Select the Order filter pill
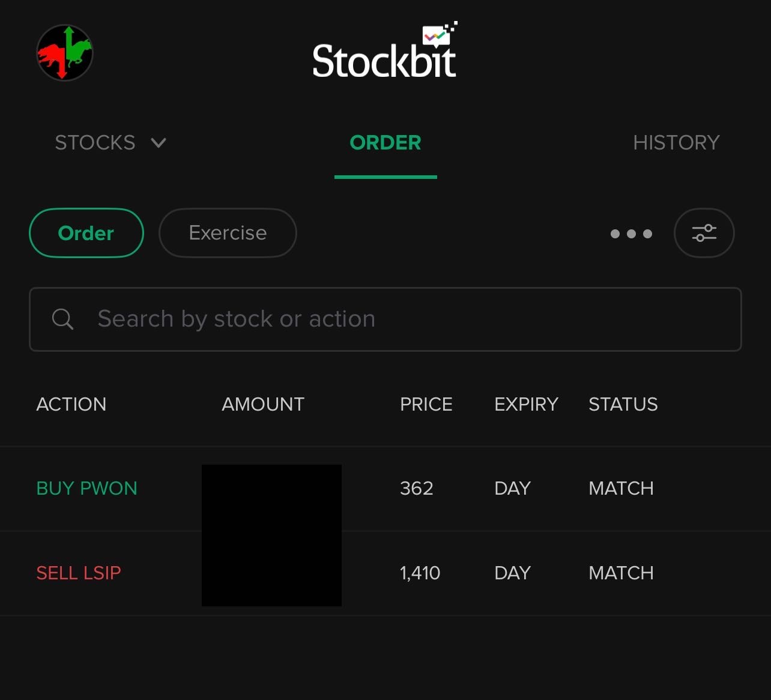Image resolution: width=771 pixels, height=700 pixels. [x=86, y=233]
